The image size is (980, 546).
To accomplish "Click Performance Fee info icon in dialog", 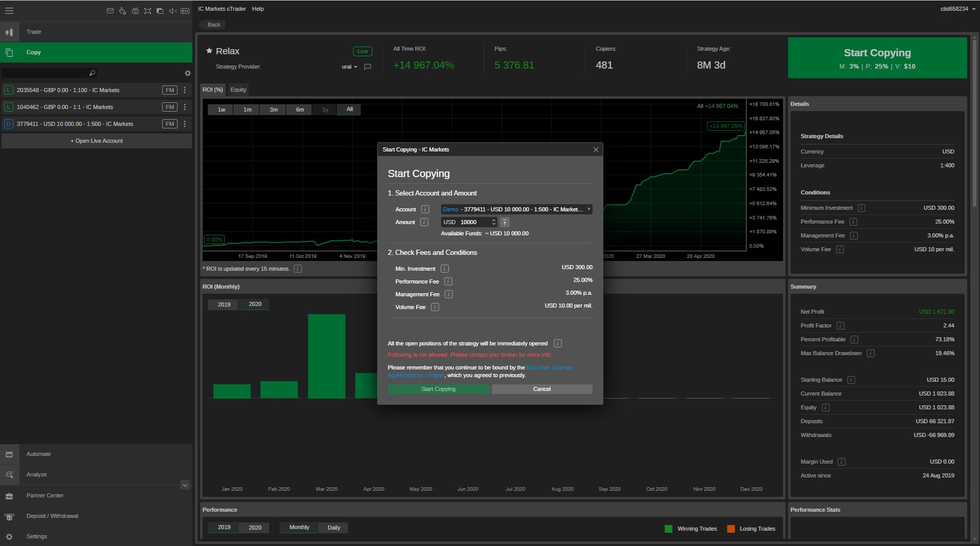I will (448, 281).
